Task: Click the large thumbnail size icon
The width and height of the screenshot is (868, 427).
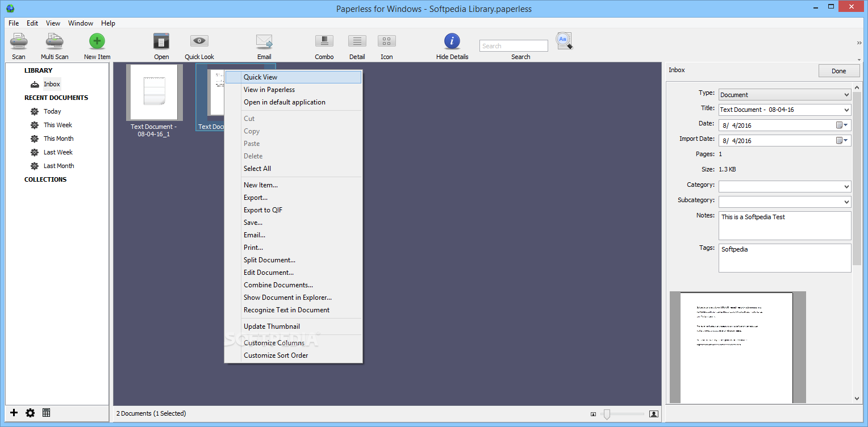Action: (x=654, y=414)
